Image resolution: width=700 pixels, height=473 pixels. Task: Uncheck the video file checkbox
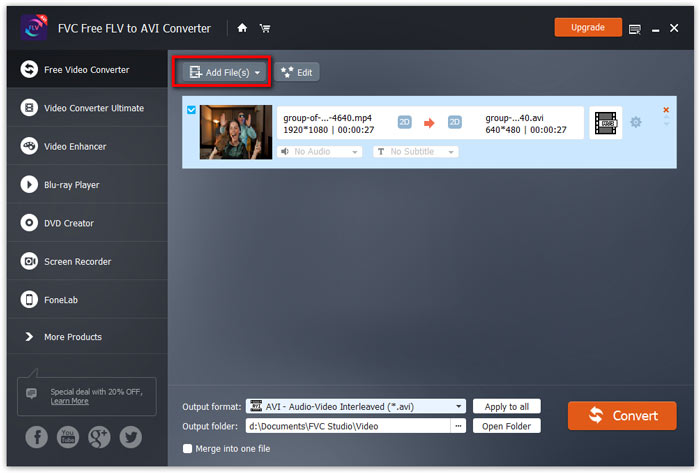(192, 110)
